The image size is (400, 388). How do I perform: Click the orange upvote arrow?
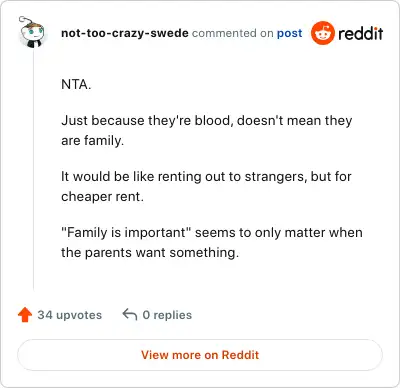tap(25, 315)
